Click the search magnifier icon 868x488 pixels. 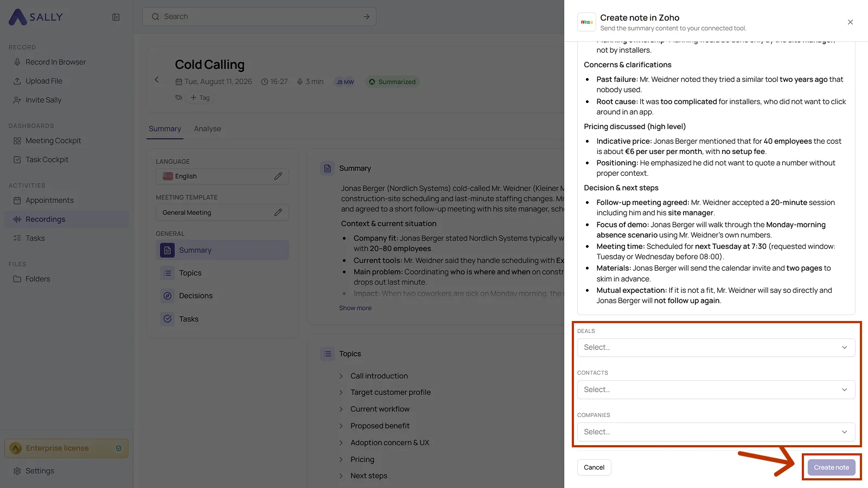(156, 17)
